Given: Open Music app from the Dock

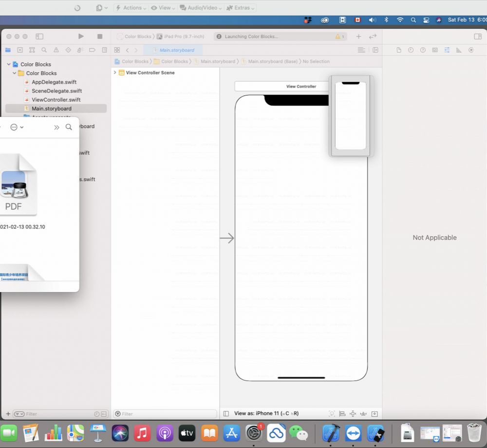Looking at the screenshot, I should click(x=142, y=432).
